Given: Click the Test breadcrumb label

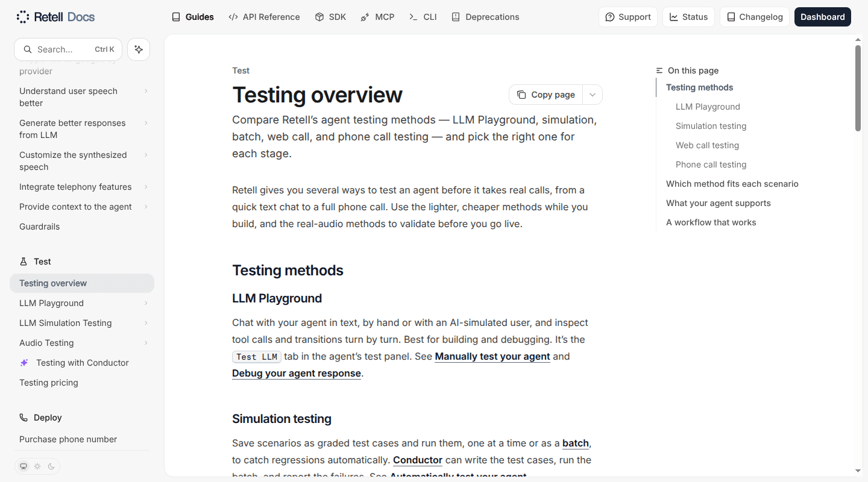Looking at the screenshot, I should (241, 70).
